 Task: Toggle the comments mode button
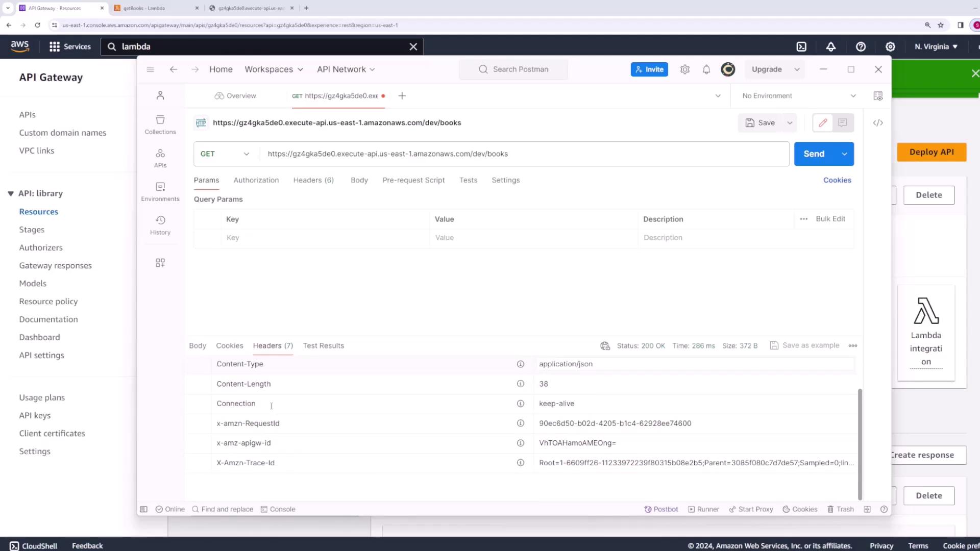tap(843, 123)
